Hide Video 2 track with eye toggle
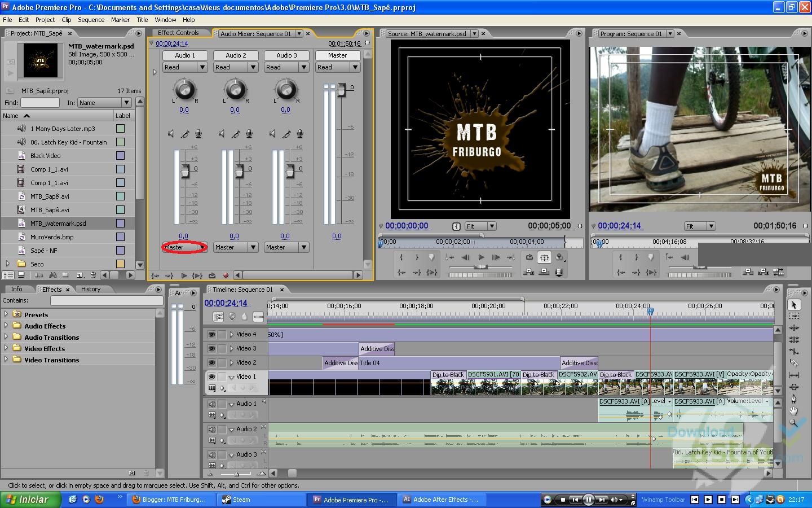Screen dimensions: 812x508 coord(211,362)
